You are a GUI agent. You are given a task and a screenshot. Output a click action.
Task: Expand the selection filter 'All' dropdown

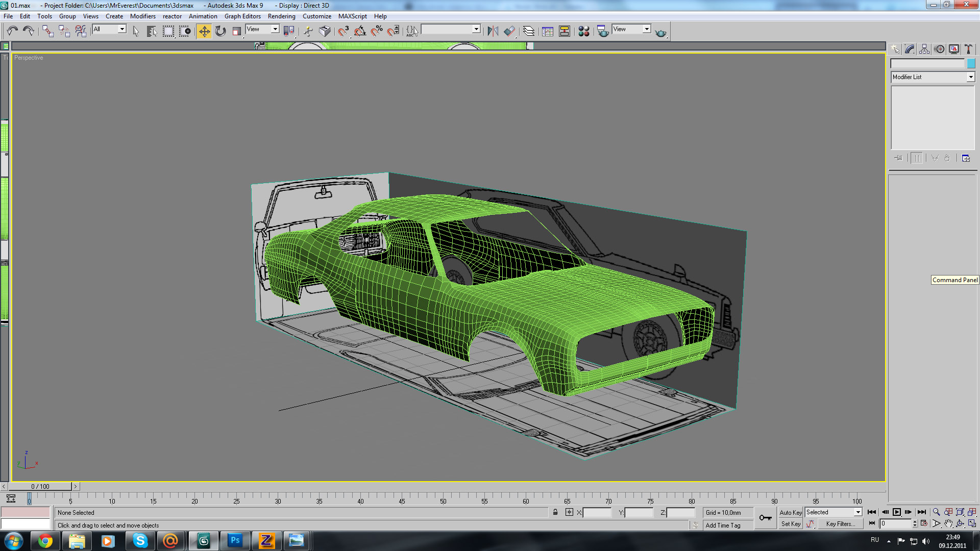coord(122,29)
